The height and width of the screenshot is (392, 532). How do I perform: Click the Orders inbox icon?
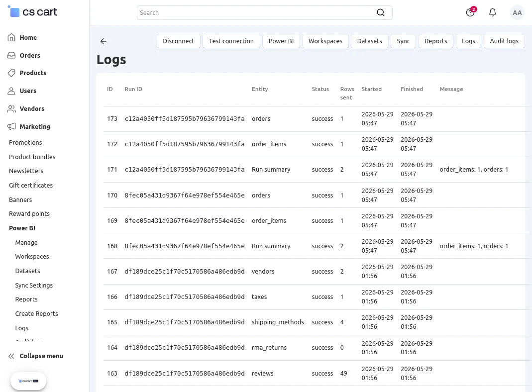pos(11,55)
